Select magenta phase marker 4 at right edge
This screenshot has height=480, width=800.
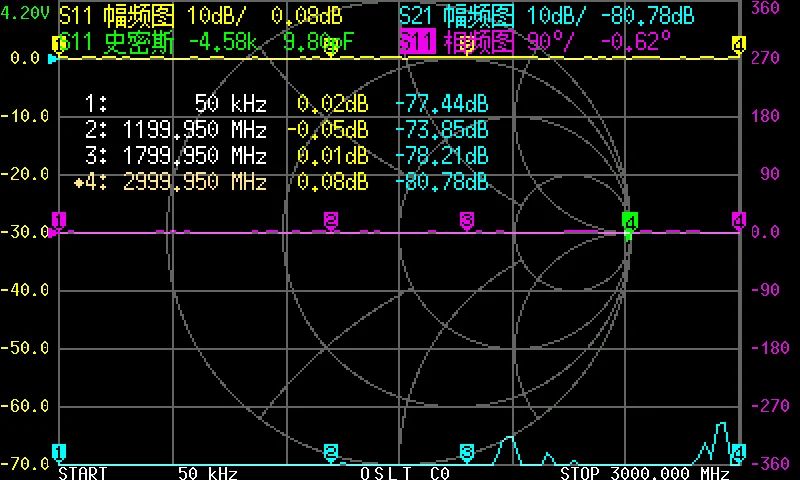738,221
